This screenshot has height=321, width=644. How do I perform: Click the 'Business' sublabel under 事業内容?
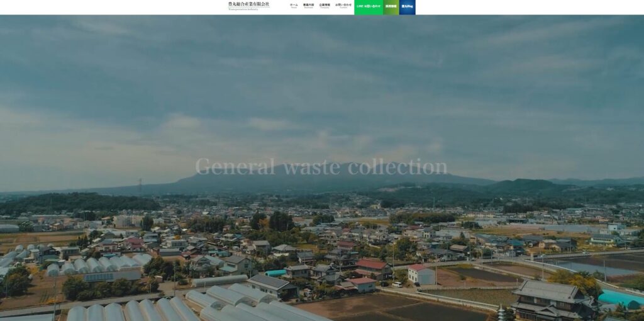click(x=308, y=8)
